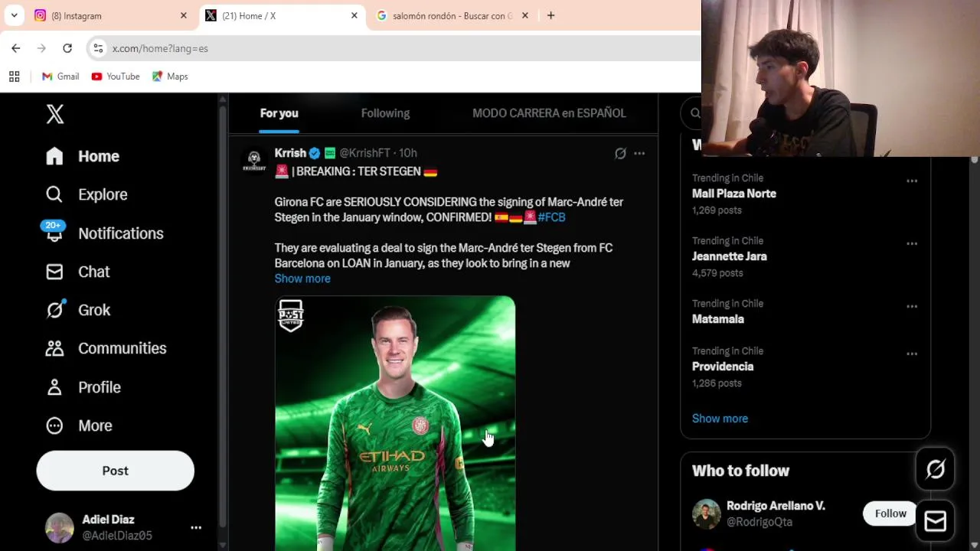The width and height of the screenshot is (980, 551).
Task: Open floating Grok button
Action: 935,469
